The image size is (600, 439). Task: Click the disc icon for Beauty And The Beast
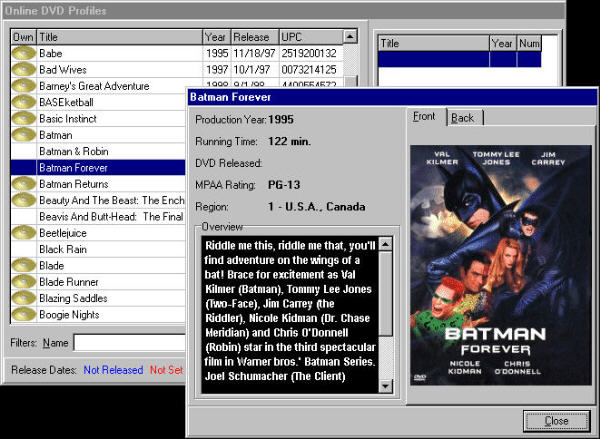tap(23, 200)
